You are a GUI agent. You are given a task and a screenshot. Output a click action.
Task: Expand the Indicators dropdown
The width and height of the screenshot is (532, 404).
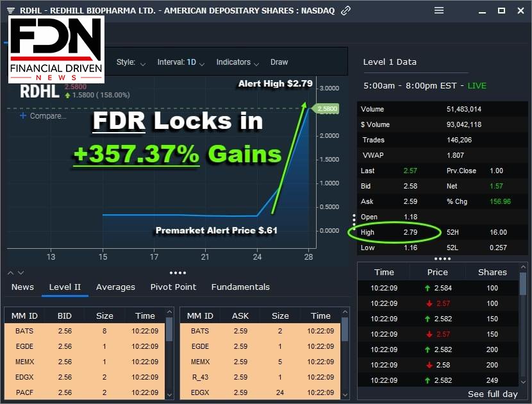238,62
